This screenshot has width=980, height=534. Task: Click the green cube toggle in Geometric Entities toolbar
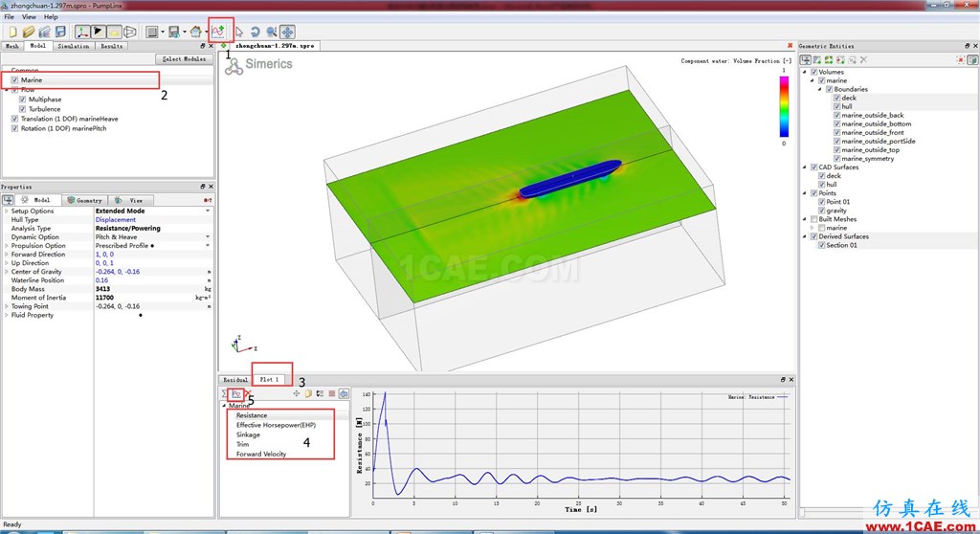(972, 59)
